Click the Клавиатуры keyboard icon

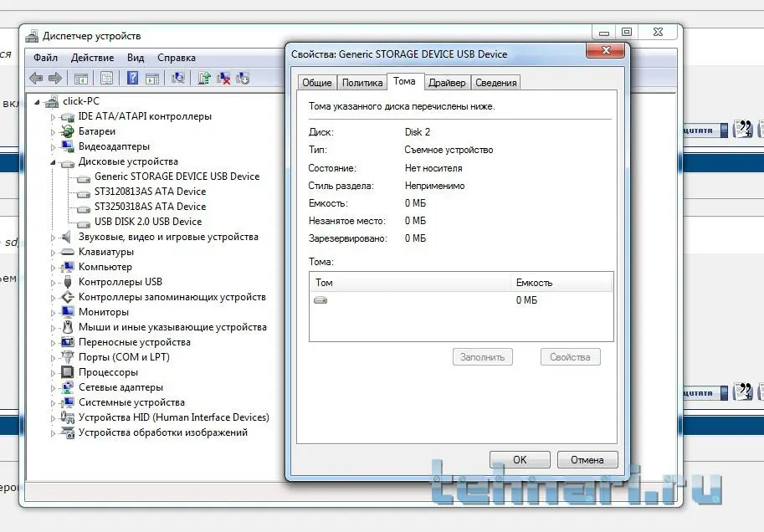click(x=67, y=252)
